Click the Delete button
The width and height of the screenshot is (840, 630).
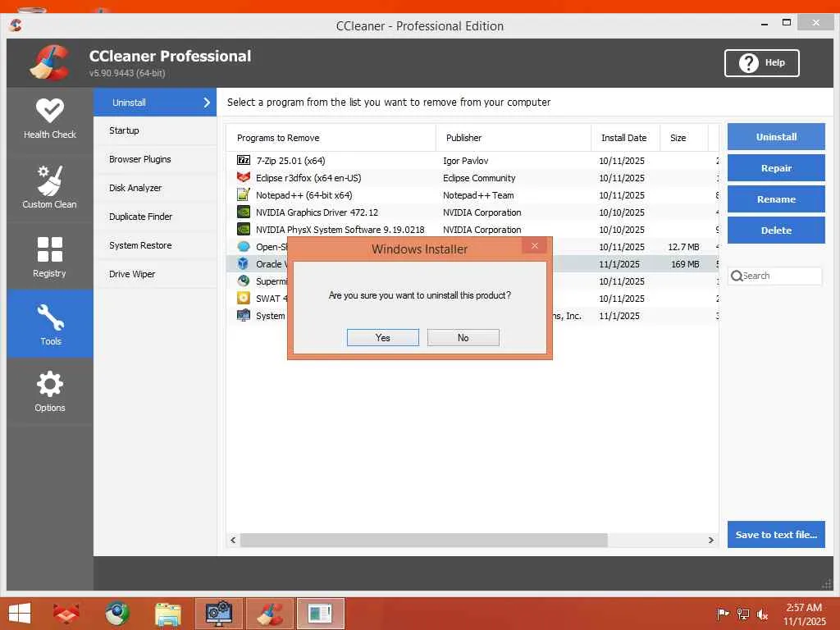776,230
